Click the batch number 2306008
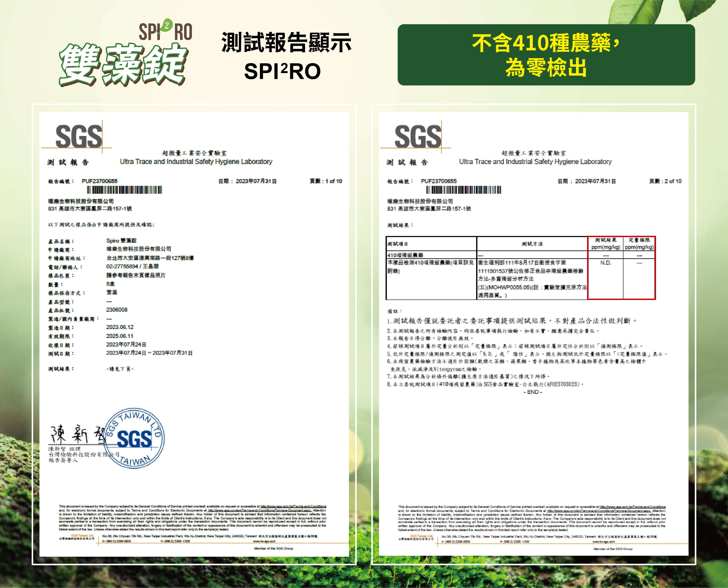The width and height of the screenshot is (728, 588). tap(117, 310)
